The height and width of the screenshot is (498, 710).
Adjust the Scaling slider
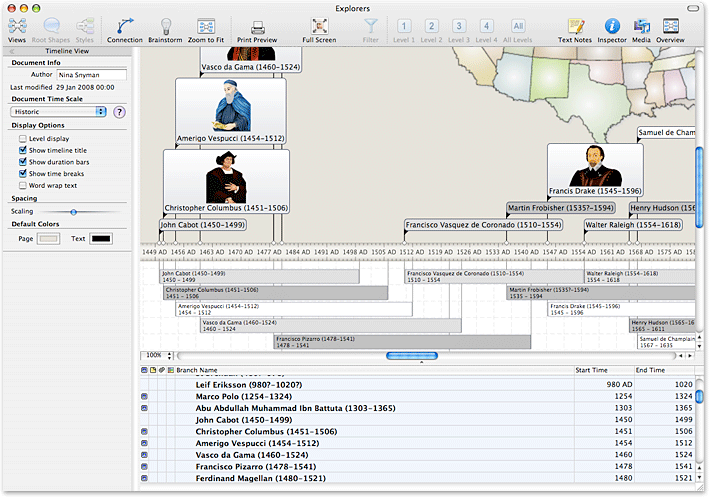point(73,212)
